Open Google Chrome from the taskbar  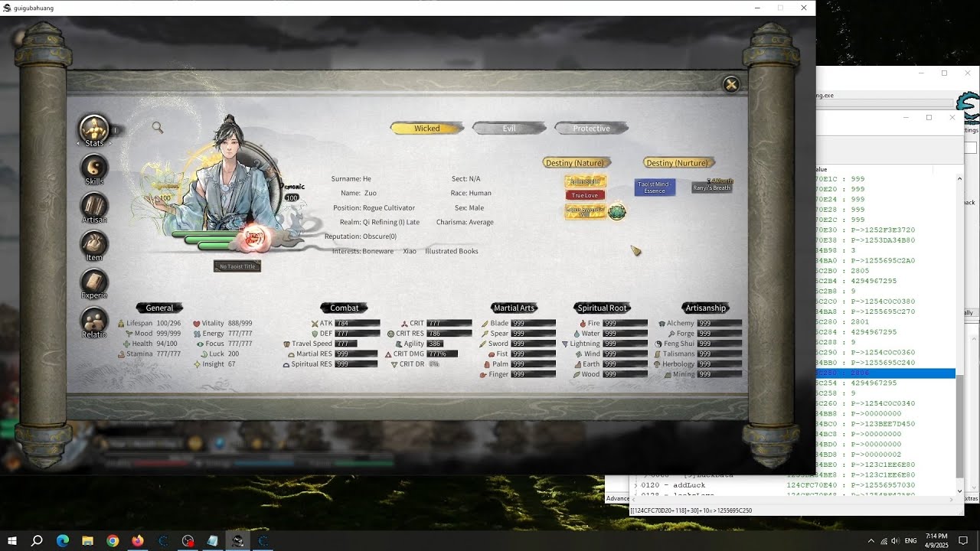(113, 540)
